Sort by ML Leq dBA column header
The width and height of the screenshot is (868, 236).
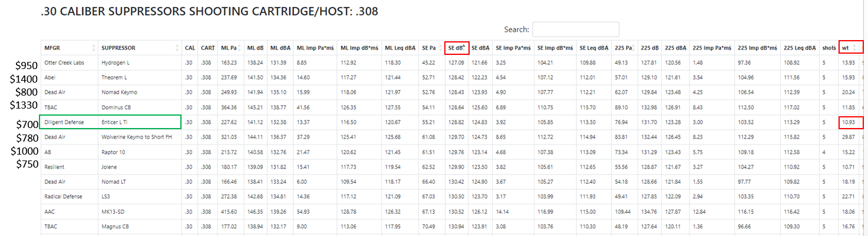click(x=400, y=48)
